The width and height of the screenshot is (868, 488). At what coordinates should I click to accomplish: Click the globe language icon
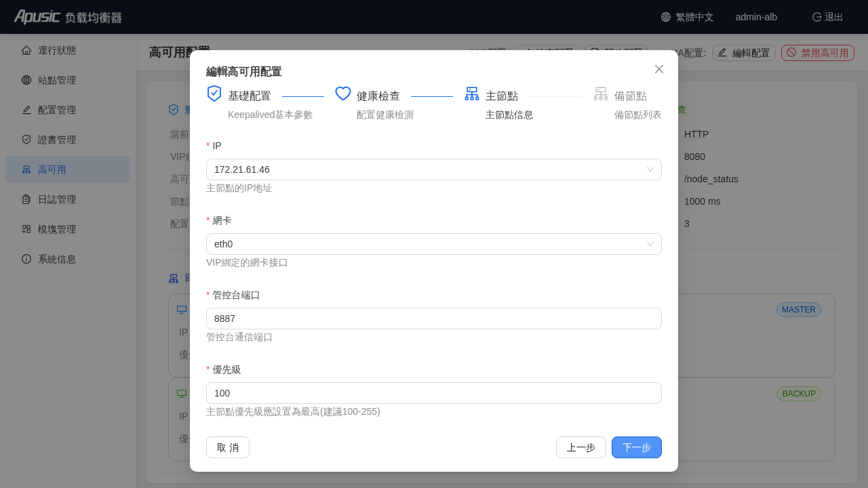(x=666, y=17)
